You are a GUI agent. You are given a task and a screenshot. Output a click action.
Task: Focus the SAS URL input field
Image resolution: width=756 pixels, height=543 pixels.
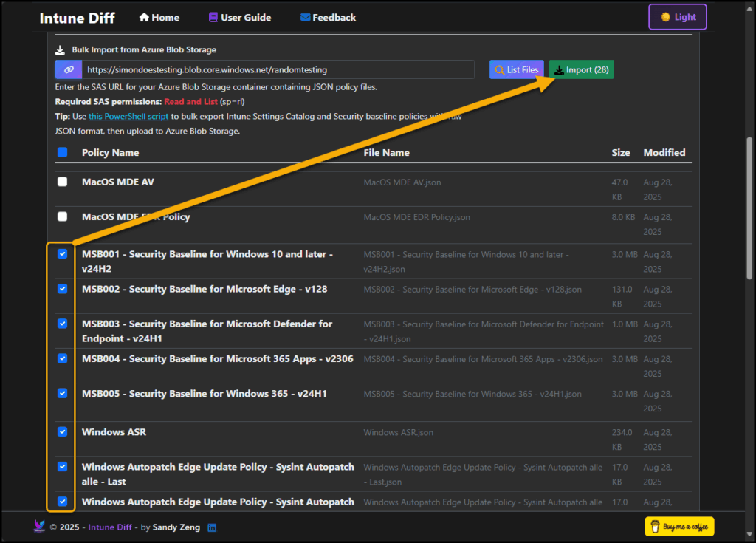click(278, 69)
